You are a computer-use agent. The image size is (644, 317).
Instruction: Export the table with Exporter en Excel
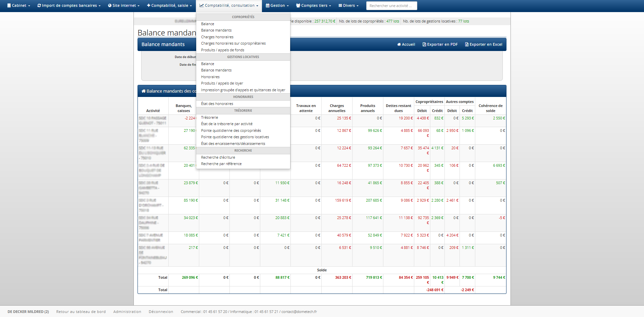(x=484, y=45)
